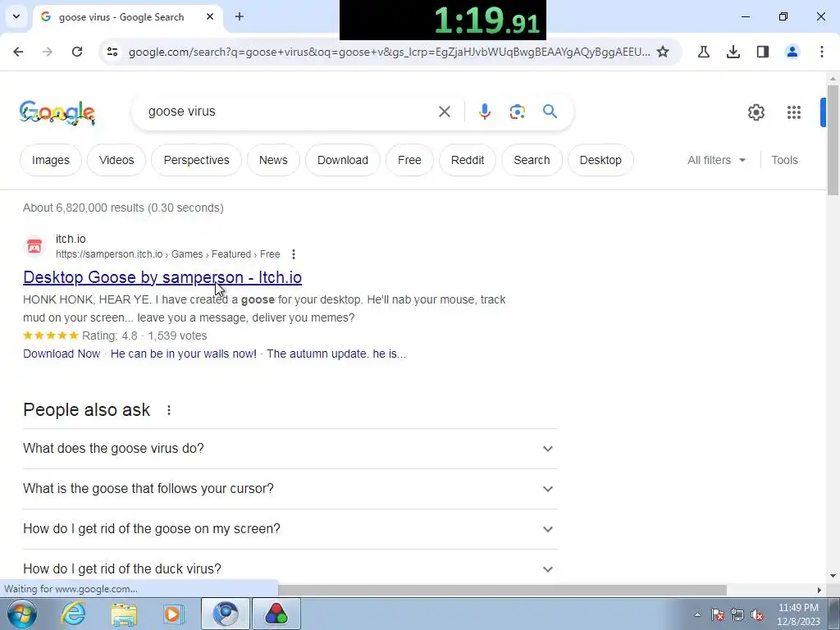Select the Search filter chip
This screenshot has width=840, height=630.
click(x=532, y=160)
